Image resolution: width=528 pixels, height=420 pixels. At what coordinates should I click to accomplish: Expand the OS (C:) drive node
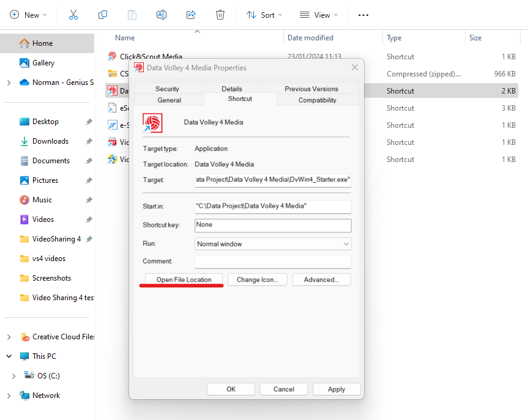[14, 376]
